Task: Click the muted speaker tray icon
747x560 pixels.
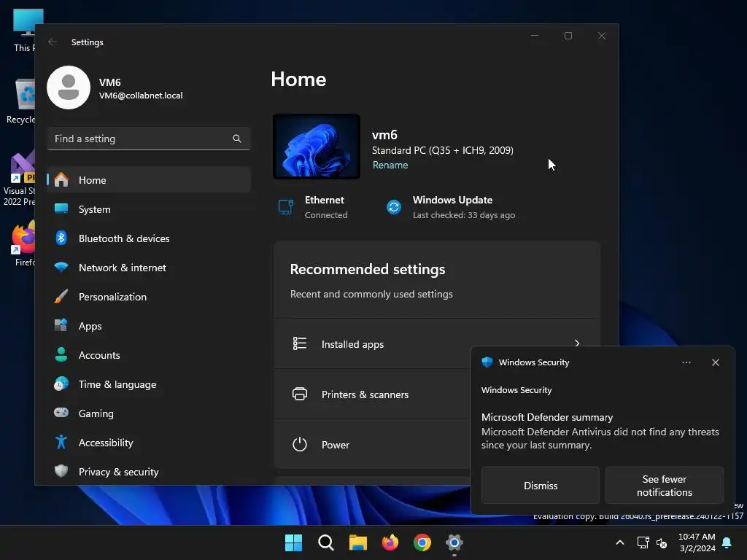Action: (x=662, y=542)
